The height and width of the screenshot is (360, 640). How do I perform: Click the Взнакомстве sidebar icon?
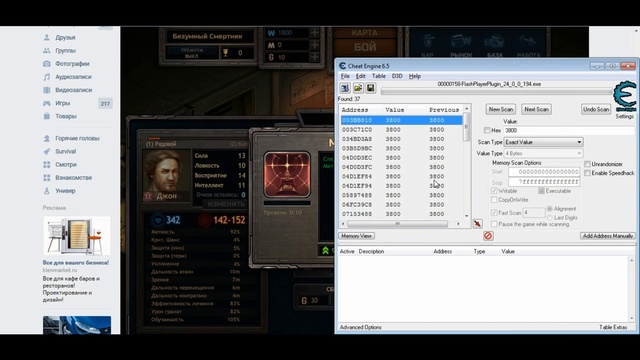(x=47, y=178)
